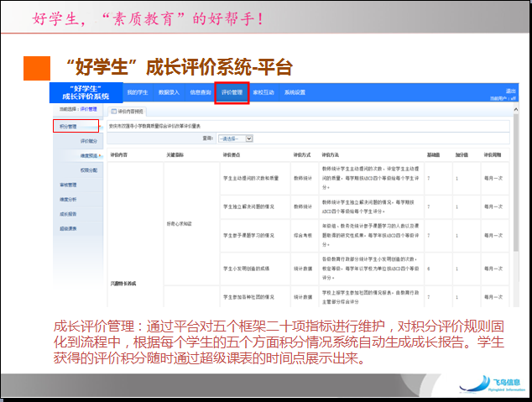Click the scrollbar up arrow at right
Screen dimensions: 532x402
[x=514, y=109]
